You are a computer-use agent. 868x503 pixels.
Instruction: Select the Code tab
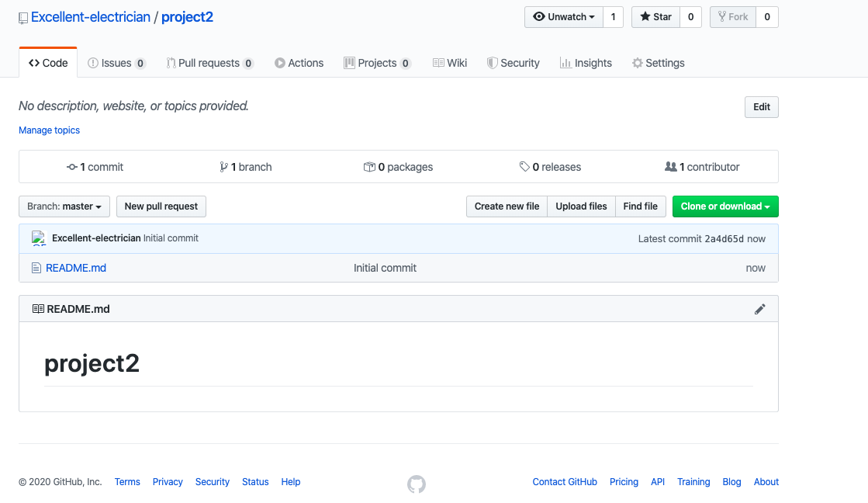pos(48,63)
